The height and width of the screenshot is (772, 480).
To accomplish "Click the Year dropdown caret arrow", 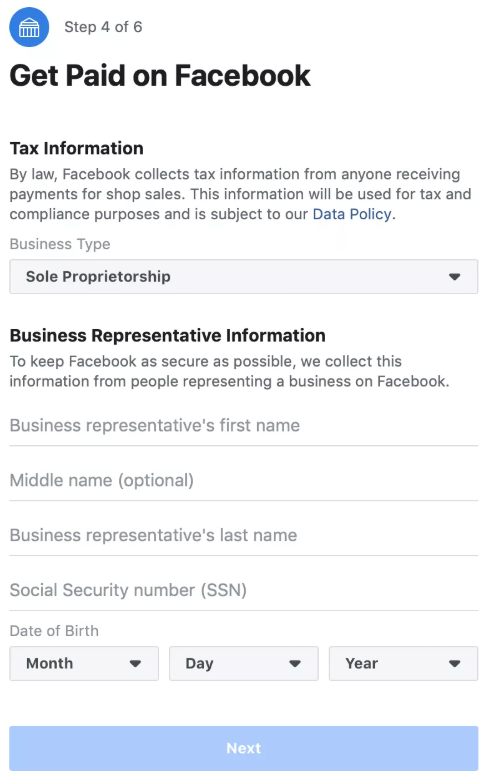I will coord(454,664).
